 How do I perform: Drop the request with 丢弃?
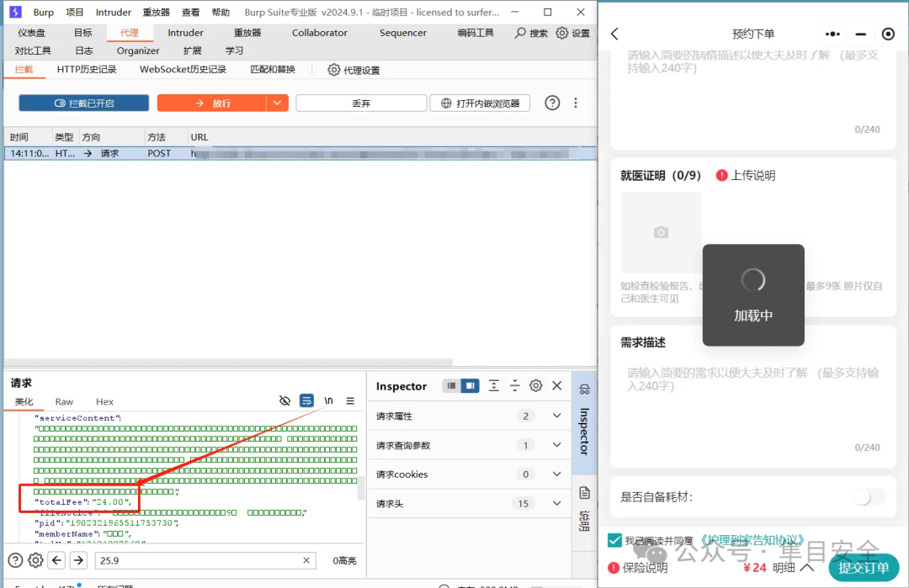361,103
